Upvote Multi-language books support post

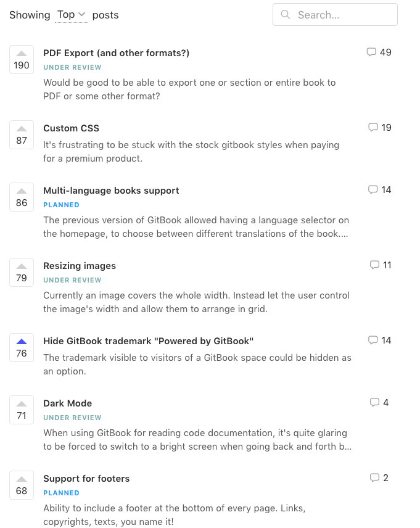tap(22, 197)
